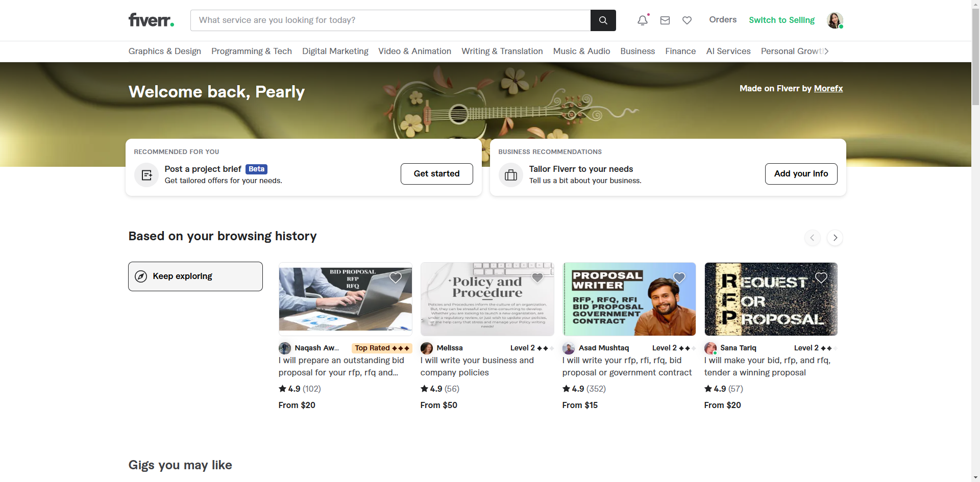Open gig title 'I will write your rfp, rfi, rfq, bid'
Image resolution: width=980 pixels, height=482 pixels.
[x=627, y=366]
